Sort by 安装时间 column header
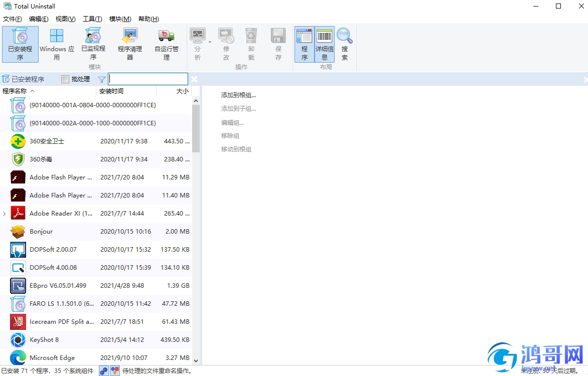The width and height of the screenshot is (588, 376). click(126, 91)
